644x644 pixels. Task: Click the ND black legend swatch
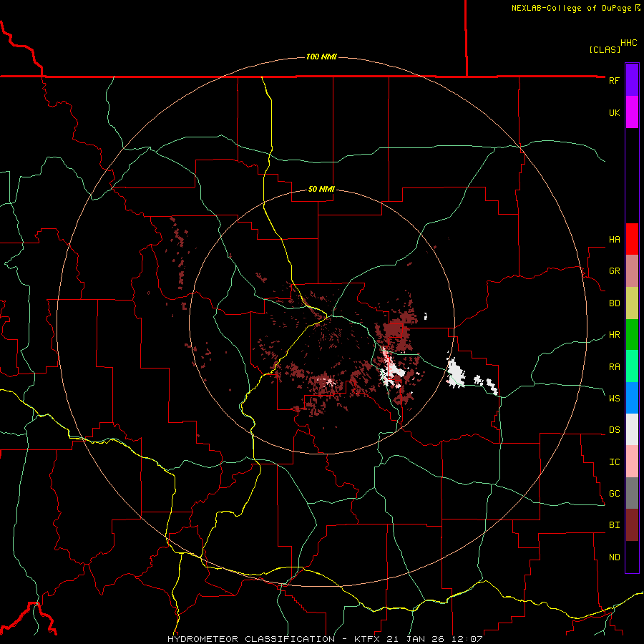632,557
